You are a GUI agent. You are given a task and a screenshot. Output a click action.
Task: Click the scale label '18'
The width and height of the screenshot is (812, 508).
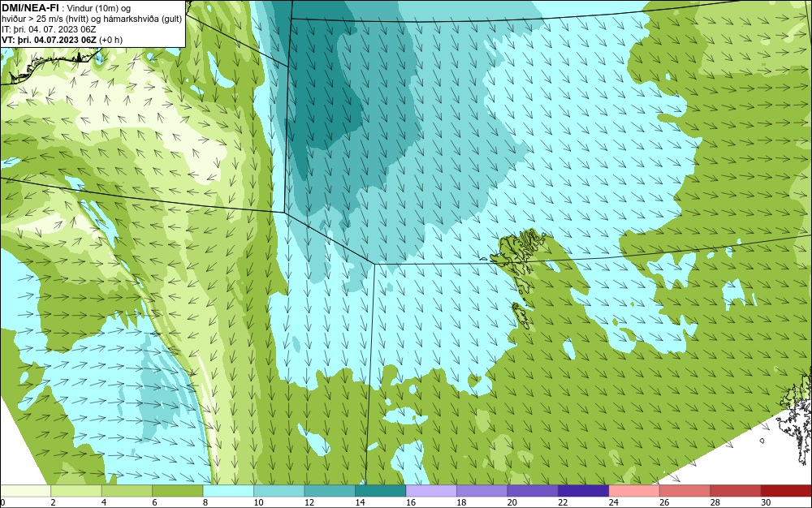point(461,502)
